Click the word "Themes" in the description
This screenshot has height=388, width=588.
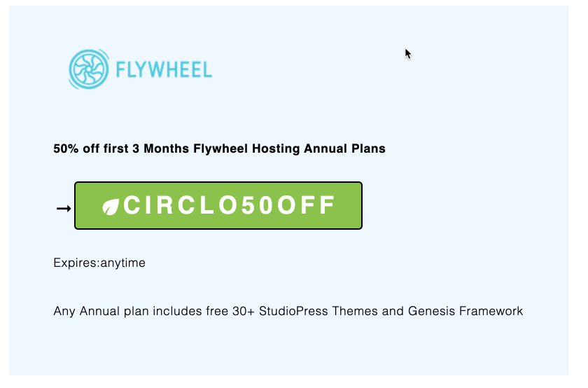pos(356,311)
